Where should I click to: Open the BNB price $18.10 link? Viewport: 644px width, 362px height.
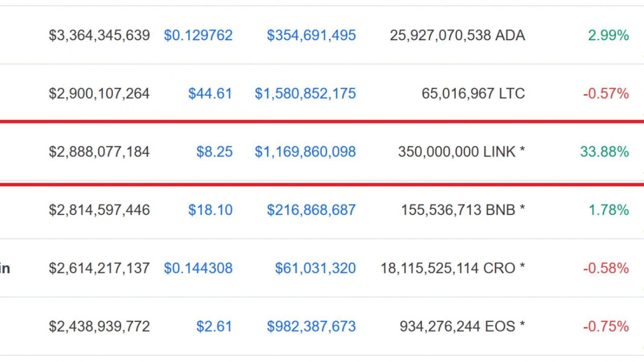[210, 210]
